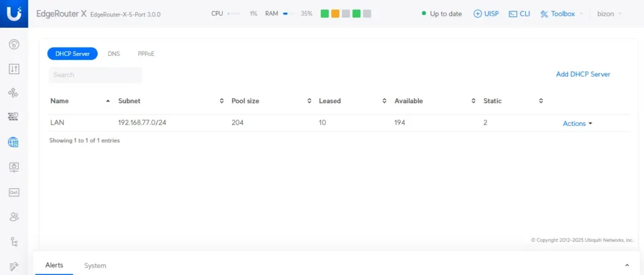
Task: Click the 192.168.77.0/24 subnet cell
Action: click(x=142, y=123)
